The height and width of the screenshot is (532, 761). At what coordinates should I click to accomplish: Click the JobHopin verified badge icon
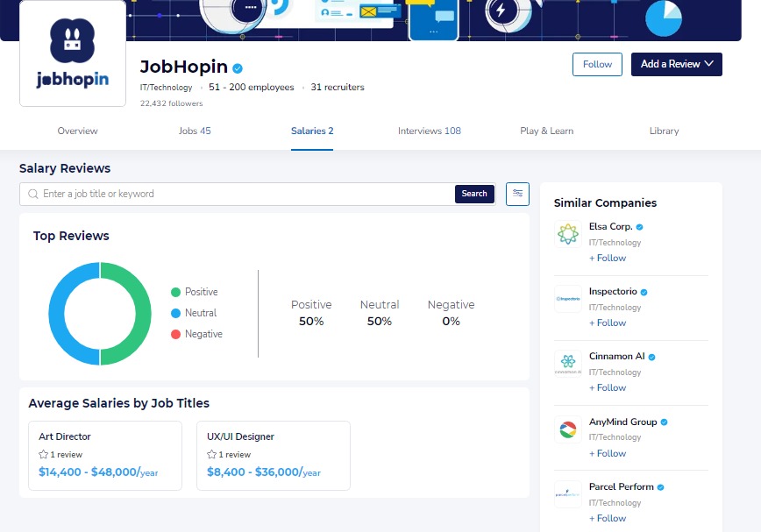point(238,68)
